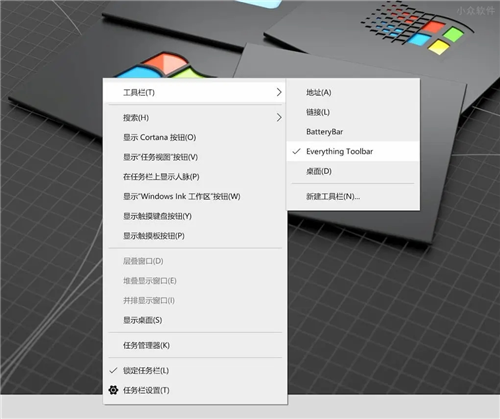Select 显示"任务视图"按钮(V)

click(x=195, y=157)
